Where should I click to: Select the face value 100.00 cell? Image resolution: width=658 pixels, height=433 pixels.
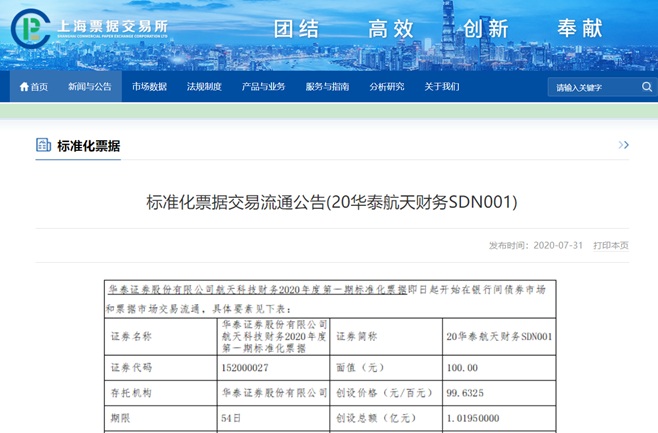pos(499,368)
